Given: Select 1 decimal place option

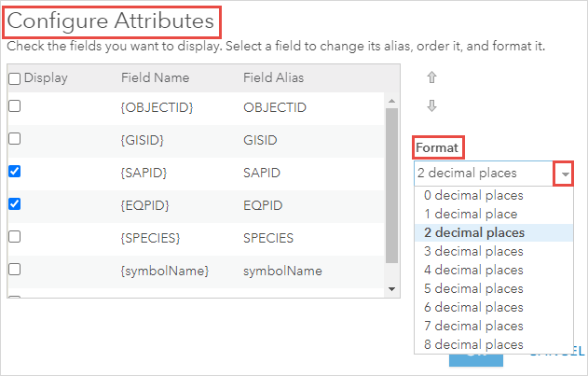Looking at the screenshot, I should point(471,215).
